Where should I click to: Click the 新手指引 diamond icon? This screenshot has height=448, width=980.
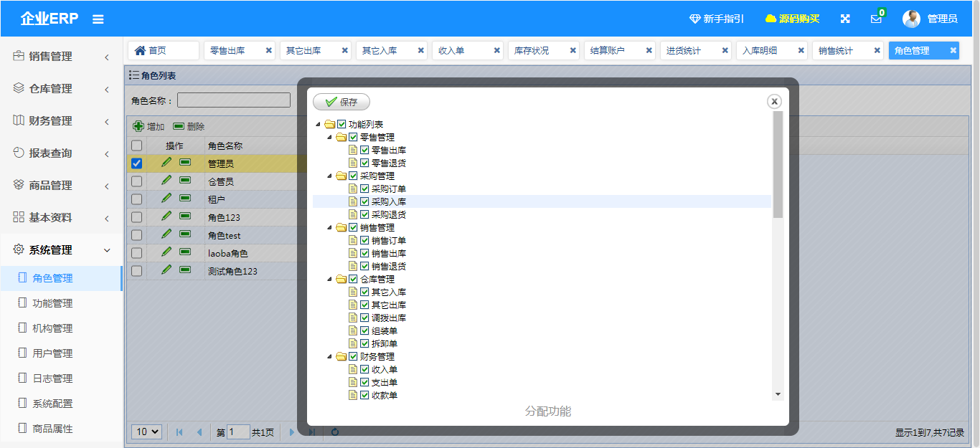[x=694, y=19]
